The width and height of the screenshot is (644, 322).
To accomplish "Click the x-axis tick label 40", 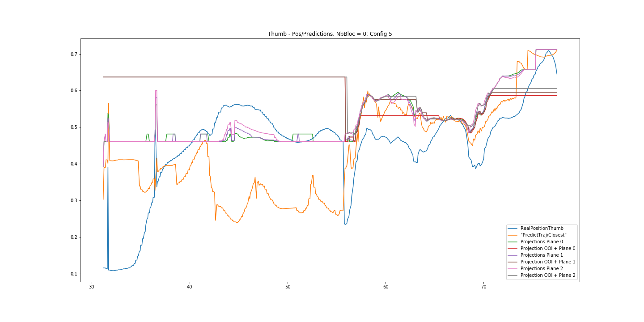I will point(190,287).
